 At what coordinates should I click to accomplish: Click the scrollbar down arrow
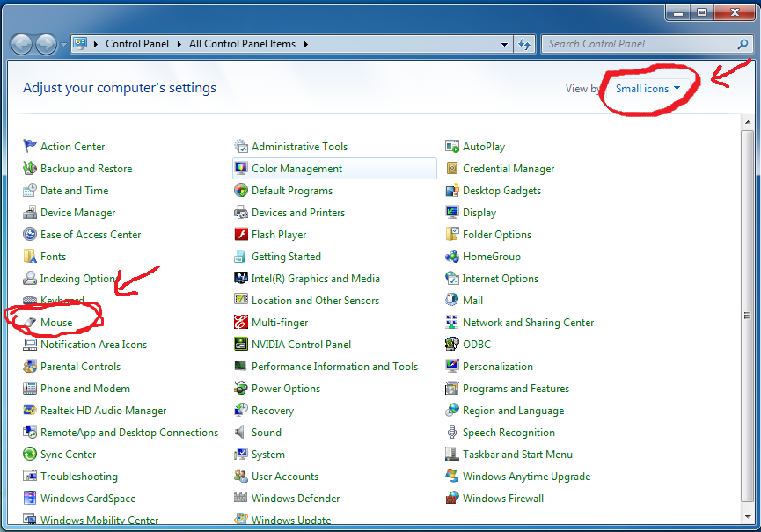(748, 517)
